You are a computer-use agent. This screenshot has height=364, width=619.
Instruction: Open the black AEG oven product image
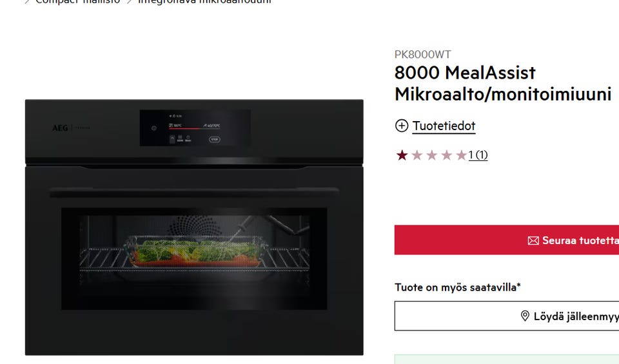[194, 227]
